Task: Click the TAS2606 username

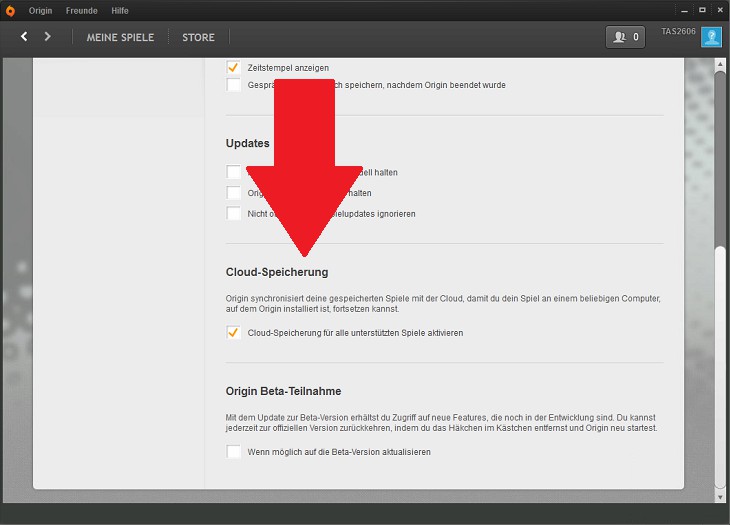Action: coord(676,32)
